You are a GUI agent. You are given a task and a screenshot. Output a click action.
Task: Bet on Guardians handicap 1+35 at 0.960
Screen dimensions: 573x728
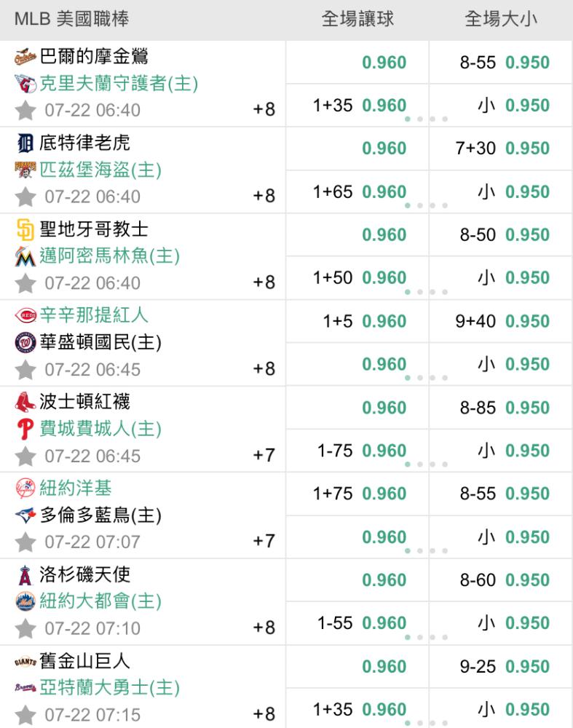click(x=357, y=106)
